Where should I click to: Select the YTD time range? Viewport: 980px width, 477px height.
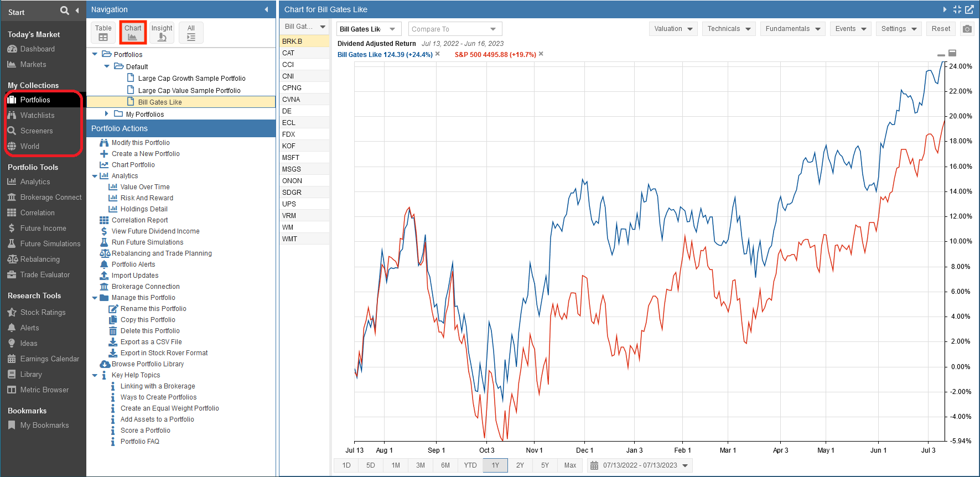(470, 465)
